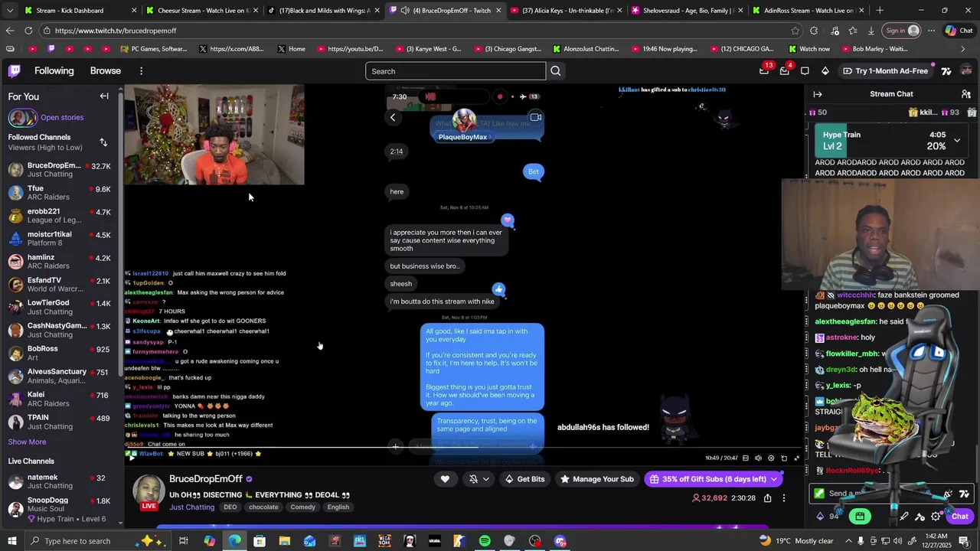Select the chocolate tag
The height and width of the screenshot is (551, 980).
point(263,507)
